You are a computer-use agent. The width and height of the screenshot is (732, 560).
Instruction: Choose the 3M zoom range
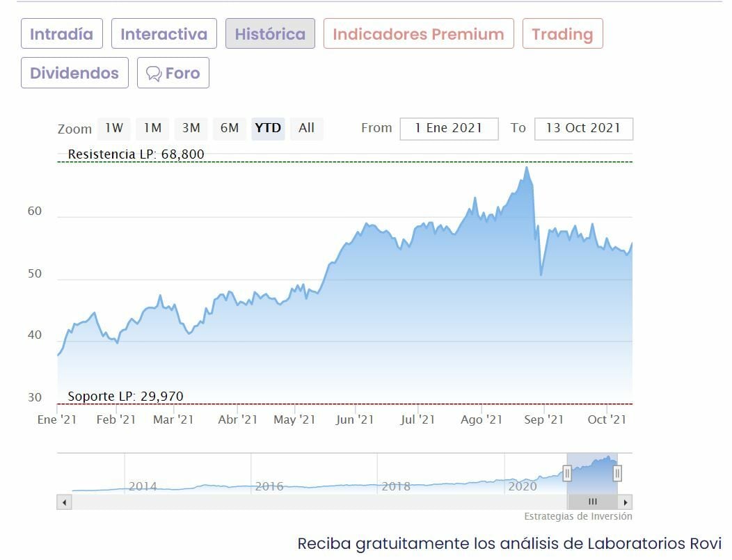[191, 128]
